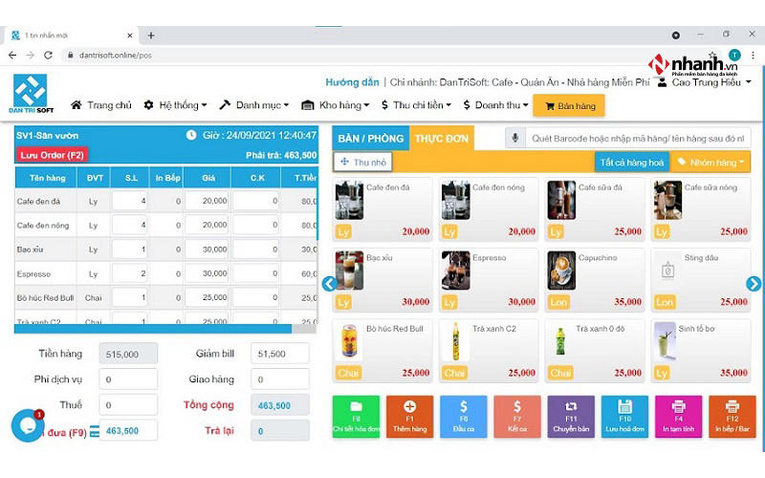Add Cafe đen nóng product card
Screen dimensions: 765x478
tap(488, 209)
